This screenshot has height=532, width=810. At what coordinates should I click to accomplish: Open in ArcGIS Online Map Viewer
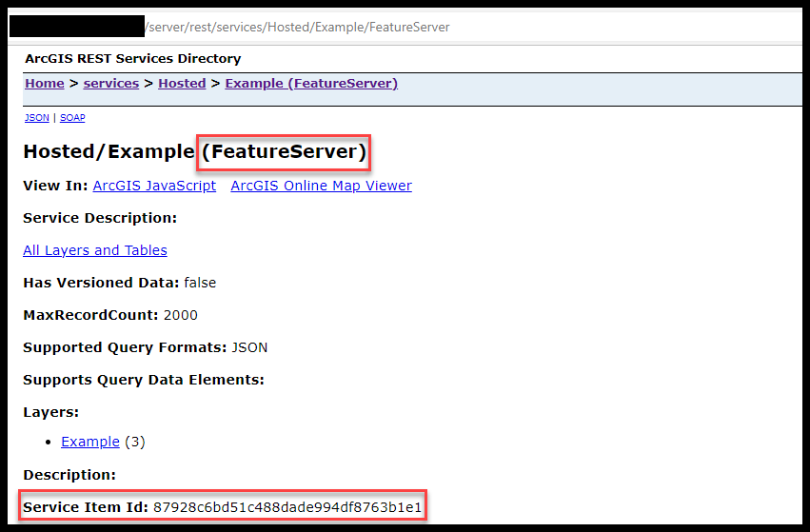[x=322, y=186]
